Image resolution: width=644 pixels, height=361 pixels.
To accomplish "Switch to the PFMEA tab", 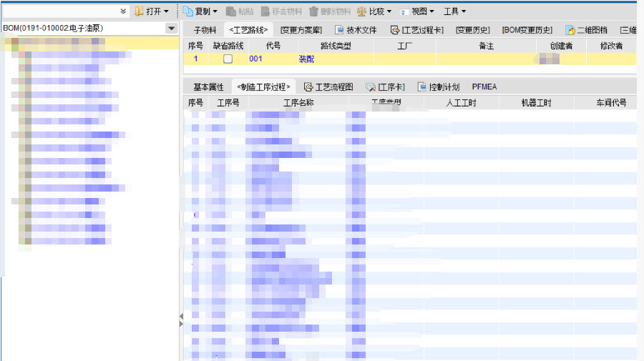I will click(484, 87).
